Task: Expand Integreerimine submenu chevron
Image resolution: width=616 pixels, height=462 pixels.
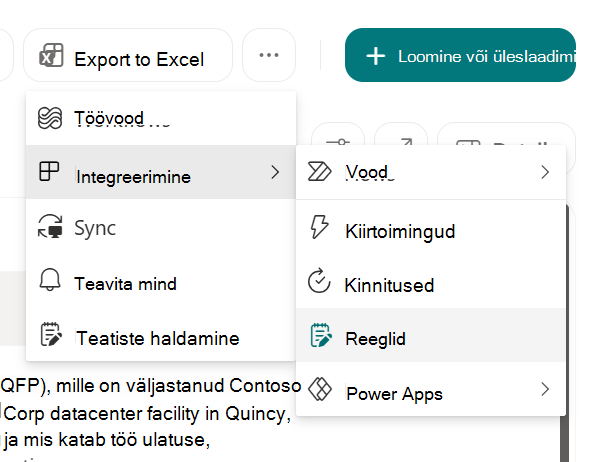Action: tap(275, 172)
